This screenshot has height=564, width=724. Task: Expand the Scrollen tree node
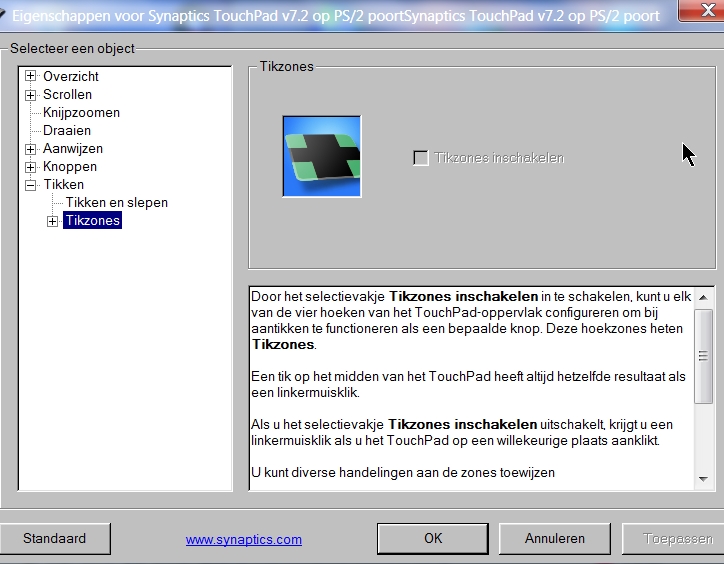[30, 95]
